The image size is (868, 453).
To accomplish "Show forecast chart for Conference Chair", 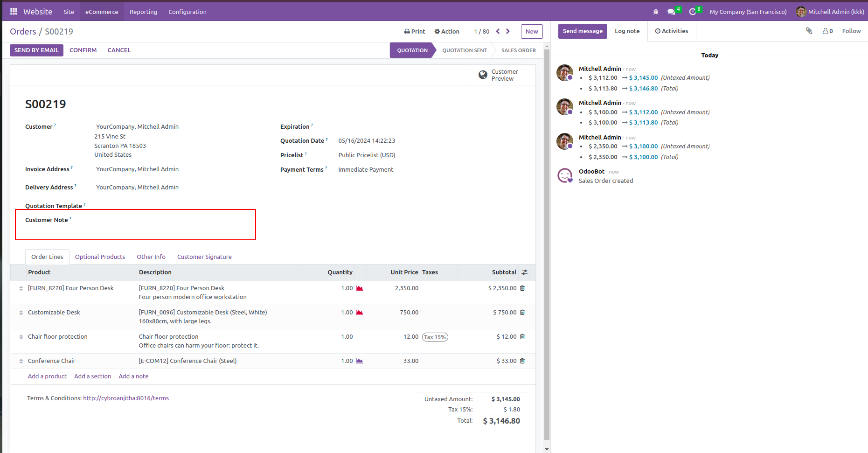I will click(x=360, y=361).
